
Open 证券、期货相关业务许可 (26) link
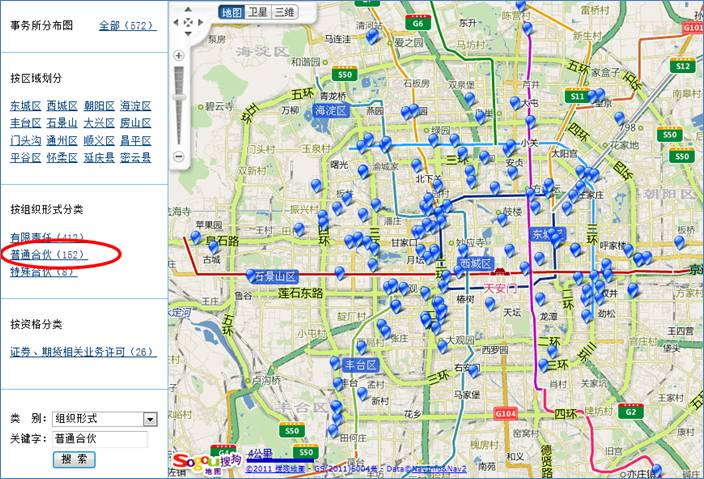point(83,352)
